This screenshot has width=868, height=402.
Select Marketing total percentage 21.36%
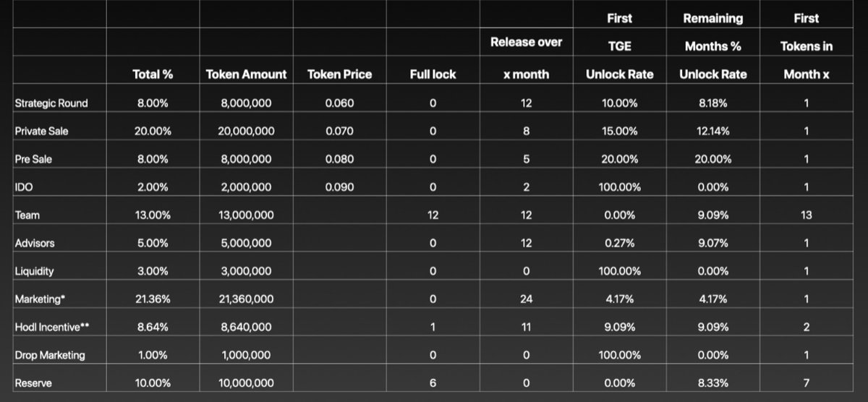153,299
